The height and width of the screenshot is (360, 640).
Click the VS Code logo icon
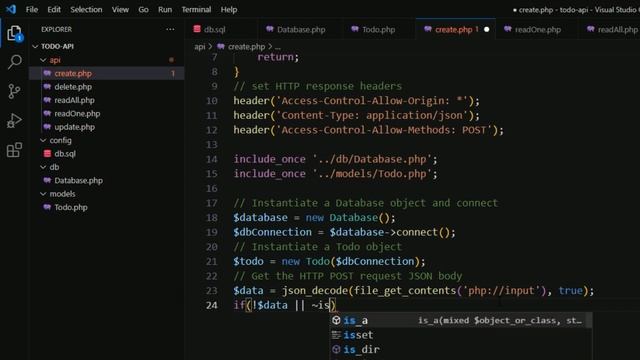pos(11,9)
